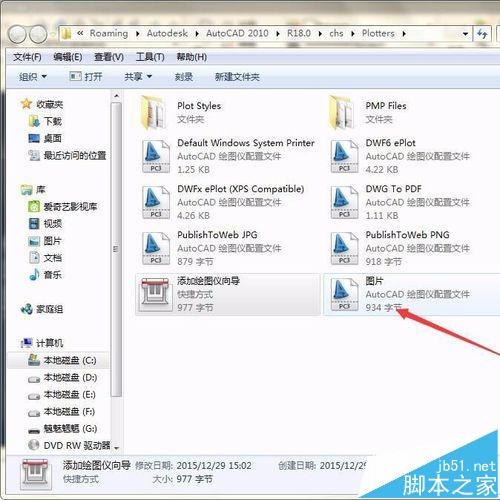Select 库 libraries node in sidebar
This screenshot has width=500, height=500.
pos(33,190)
